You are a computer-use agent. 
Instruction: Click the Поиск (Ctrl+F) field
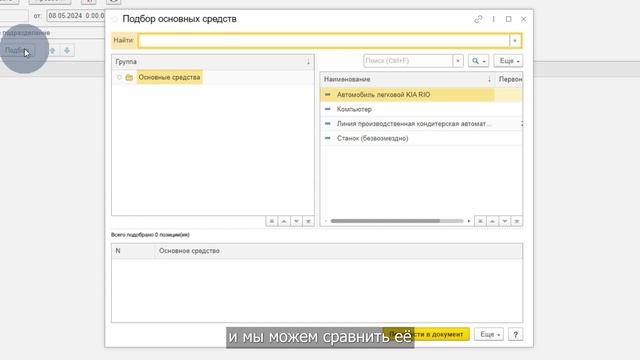click(408, 61)
